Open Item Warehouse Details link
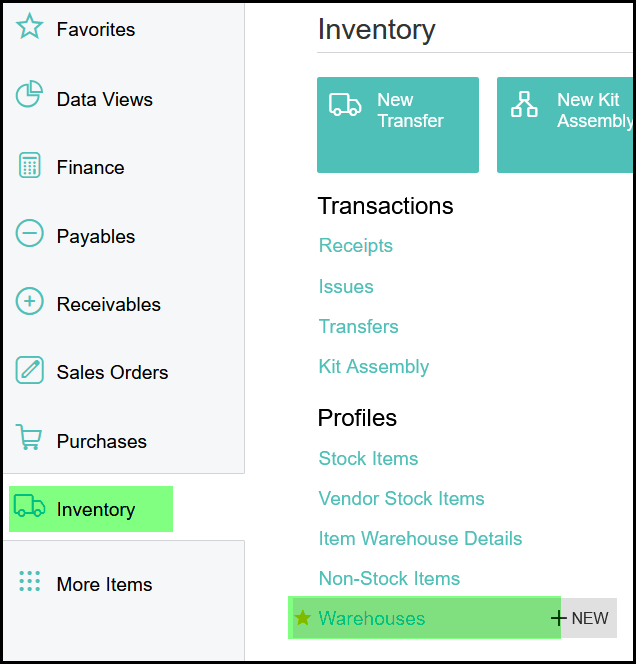 (421, 539)
